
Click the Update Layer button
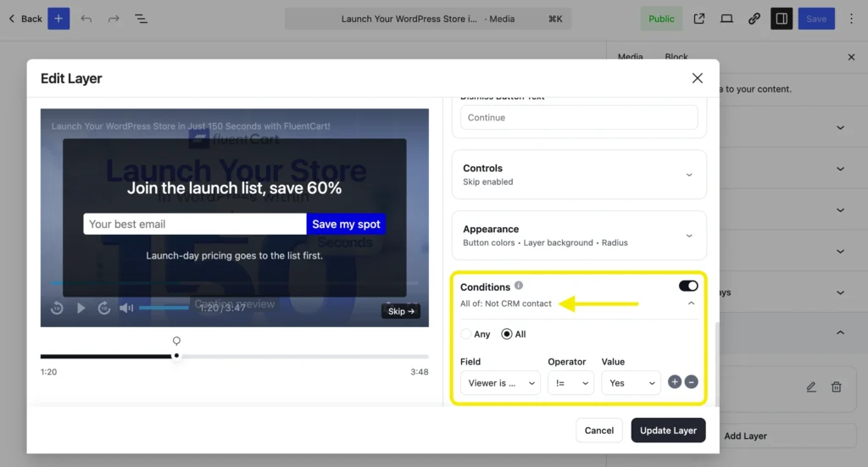pos(668,431)
